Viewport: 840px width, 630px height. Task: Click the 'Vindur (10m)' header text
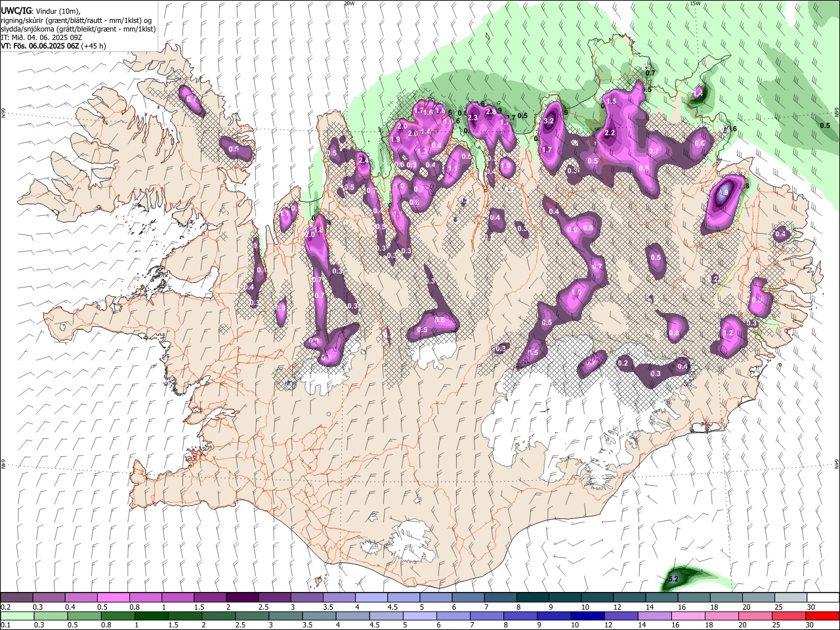[56, 11]
